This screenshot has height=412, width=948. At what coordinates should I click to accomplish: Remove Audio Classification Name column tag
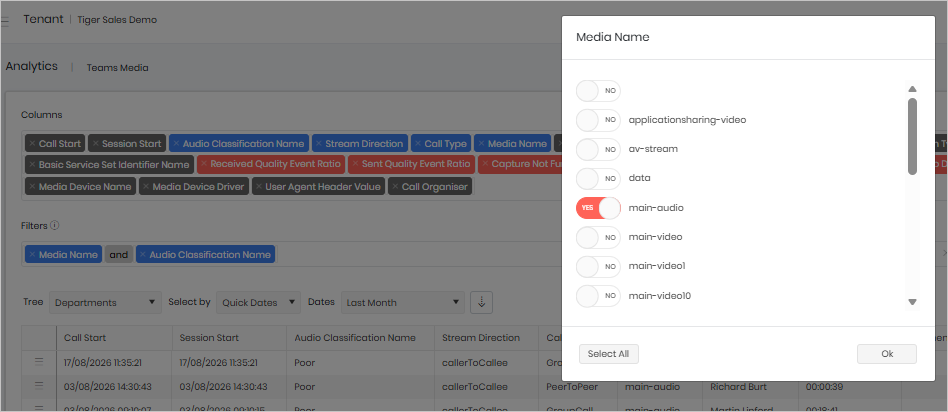click(177, 144)
